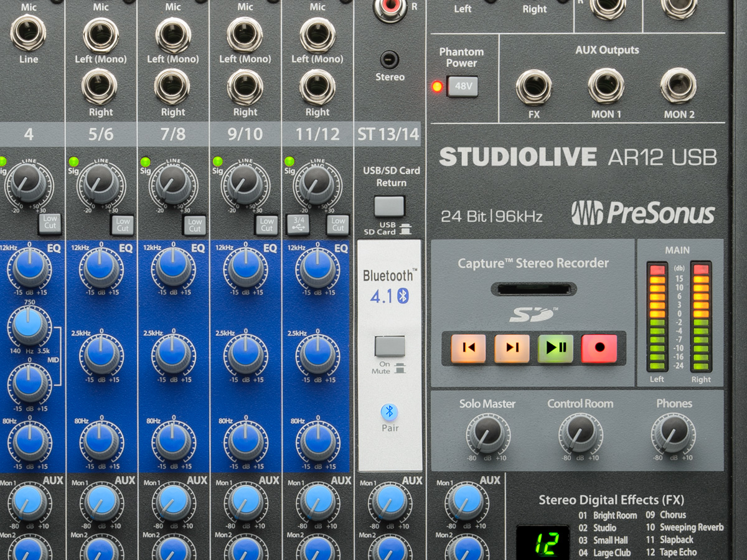Click the Right main level meter
This screenshot has width=747, height=560.
tap(700, 317)
